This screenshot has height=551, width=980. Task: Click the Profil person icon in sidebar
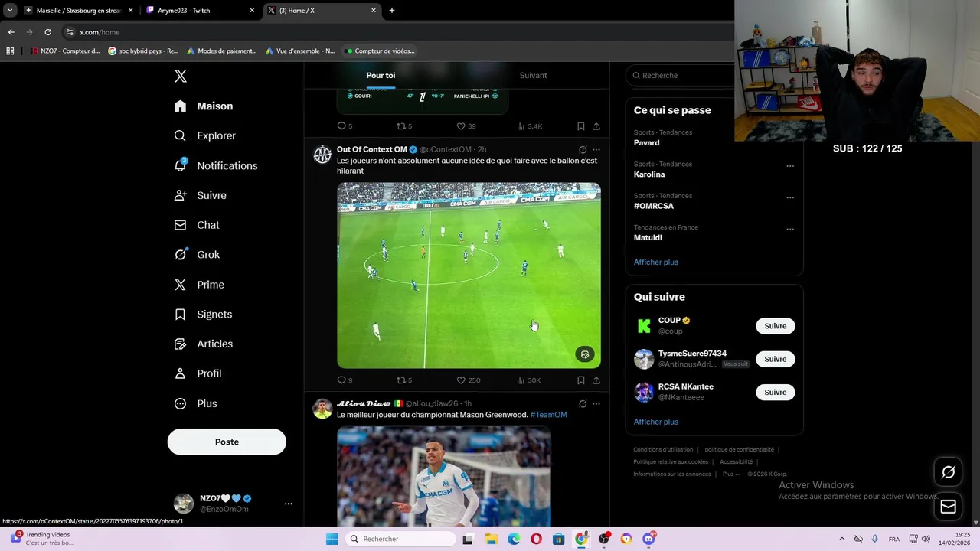point(180,373)
